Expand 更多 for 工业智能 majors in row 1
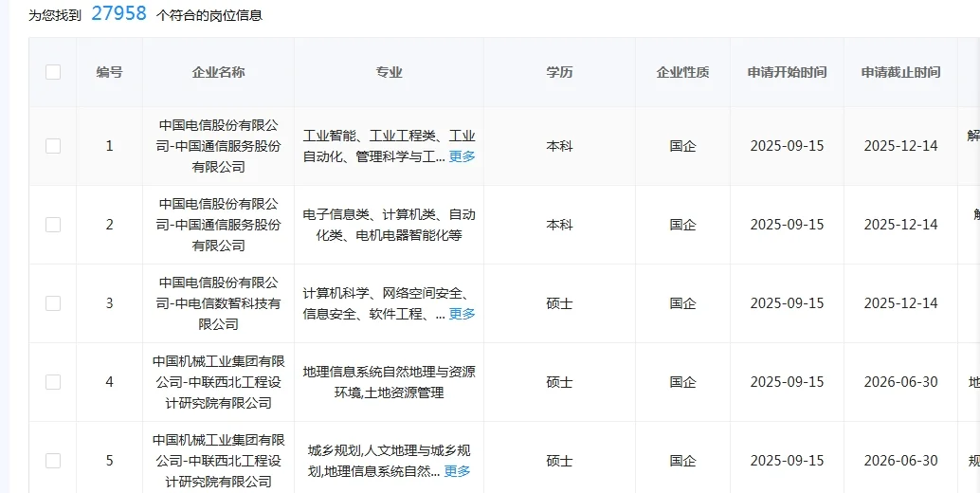Screen dimensions: 980x493 pyautogui.click(x=462, y=156)
